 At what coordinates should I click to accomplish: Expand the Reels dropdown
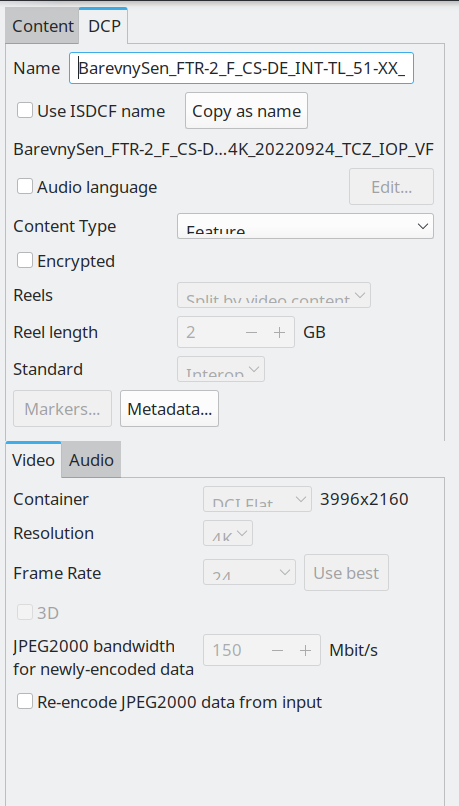(x=274, y=295)
